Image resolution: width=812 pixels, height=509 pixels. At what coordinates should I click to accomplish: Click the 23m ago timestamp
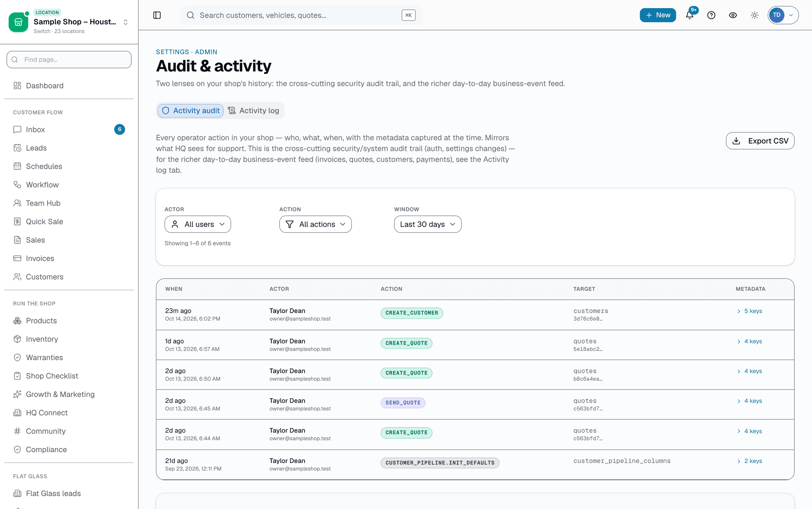tap(178, 311)
